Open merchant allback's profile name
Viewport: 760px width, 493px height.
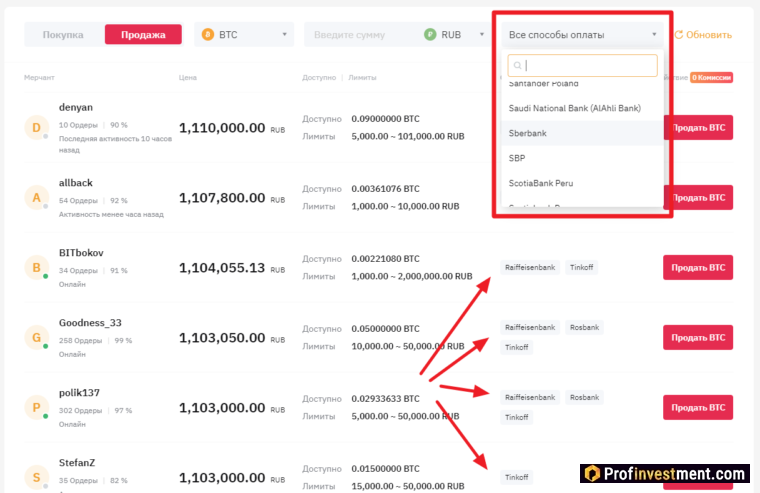click(x=76, y=183)
